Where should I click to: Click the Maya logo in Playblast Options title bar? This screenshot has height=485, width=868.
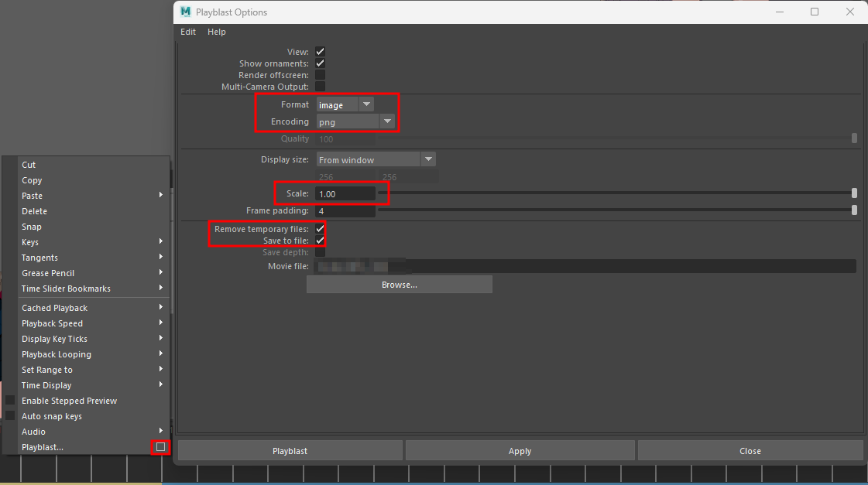pyautogui.click(x=185, y=12)
